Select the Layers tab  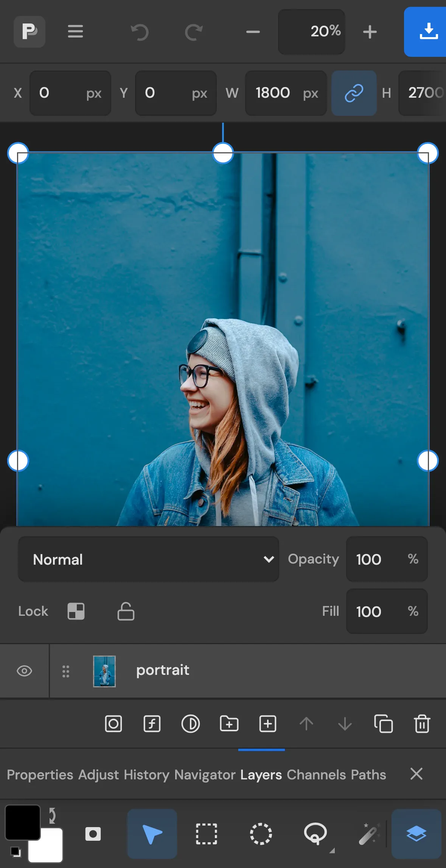(261, 775)
